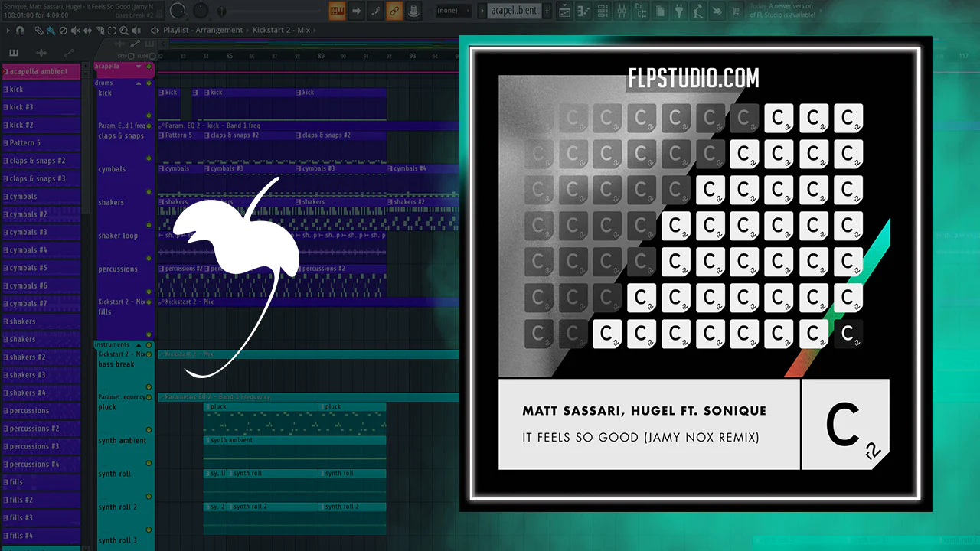Choose the select tool in playlist
This screenshot has width=980, height=551.
pos(113,31)
